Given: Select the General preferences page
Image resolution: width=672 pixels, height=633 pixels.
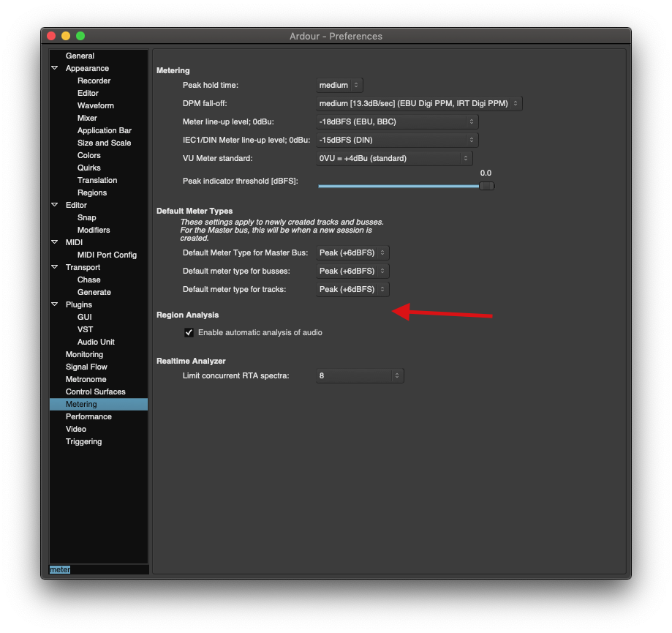Looking at the screenshot, I should click(x=80, y=56).
